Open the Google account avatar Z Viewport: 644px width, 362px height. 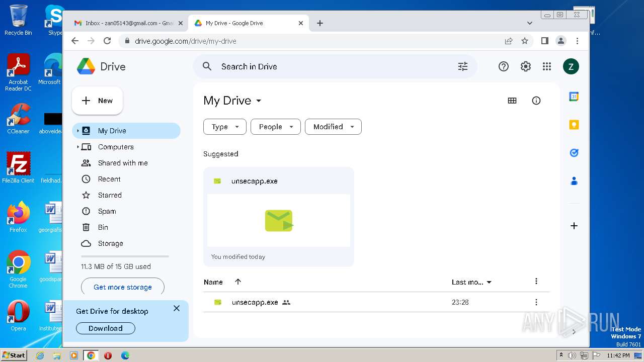571,66
